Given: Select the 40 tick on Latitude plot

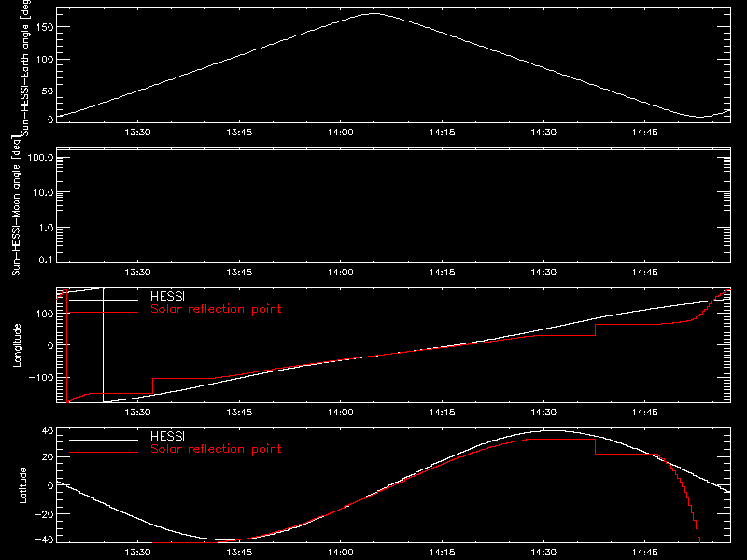Looking at the screenshot, I should [x=48, y=431].
